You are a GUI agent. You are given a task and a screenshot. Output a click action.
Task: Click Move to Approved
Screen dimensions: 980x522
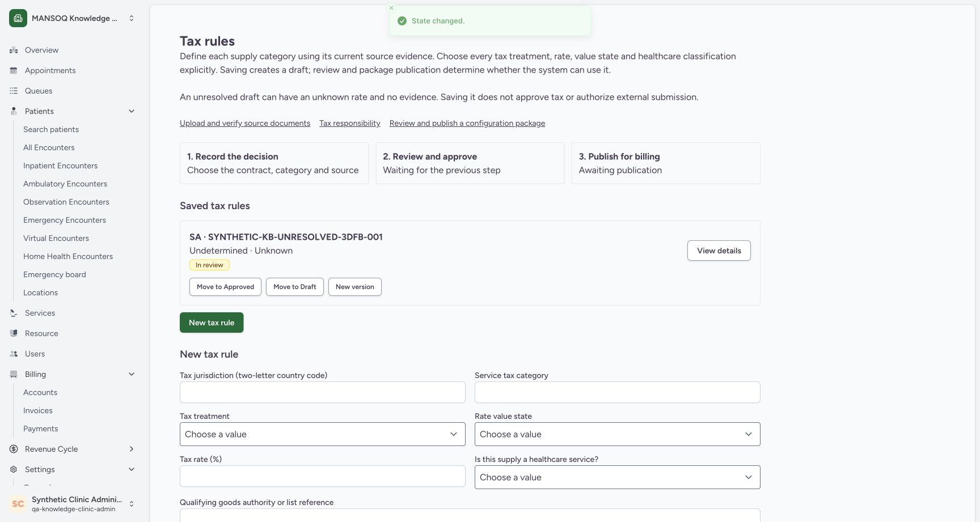tap(225, 287)
